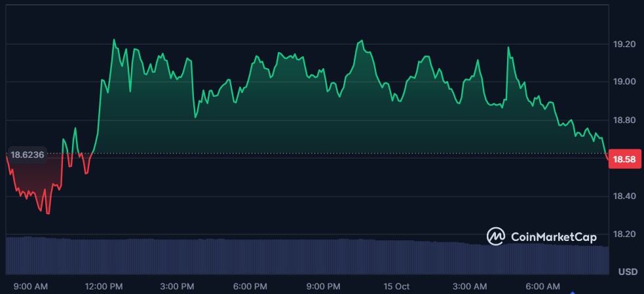Click the USD currency label
Viewport: 644px width, 294px height.
click(628, 272)
